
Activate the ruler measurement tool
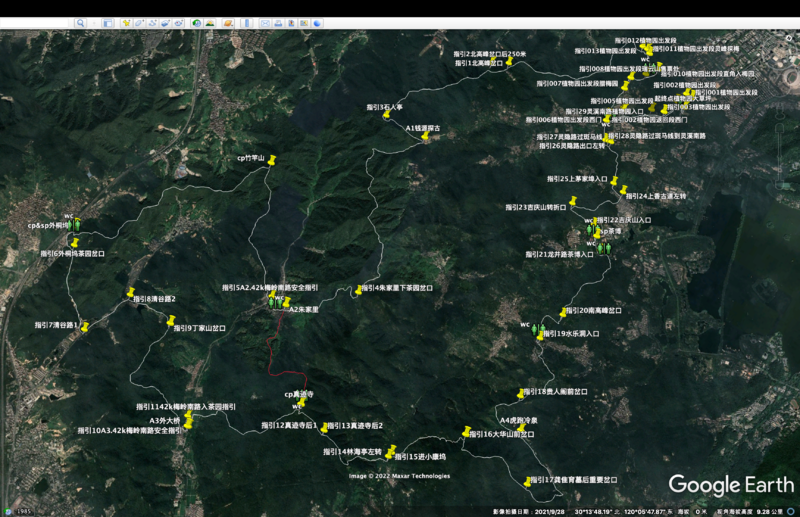[247, 22]
